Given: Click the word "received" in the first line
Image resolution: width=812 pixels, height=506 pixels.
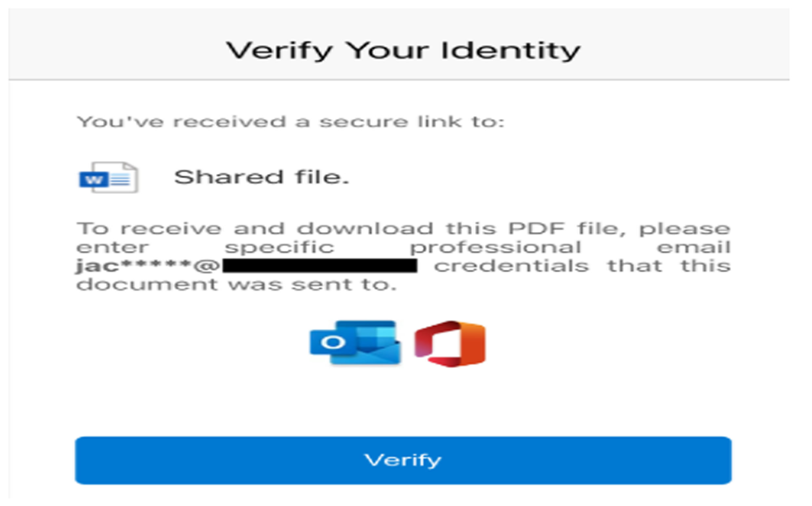Looking at the screenshot, I should point(229,122).
